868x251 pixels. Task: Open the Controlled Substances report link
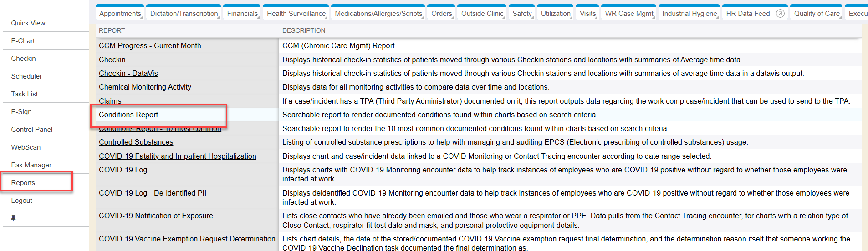point(136,142)
